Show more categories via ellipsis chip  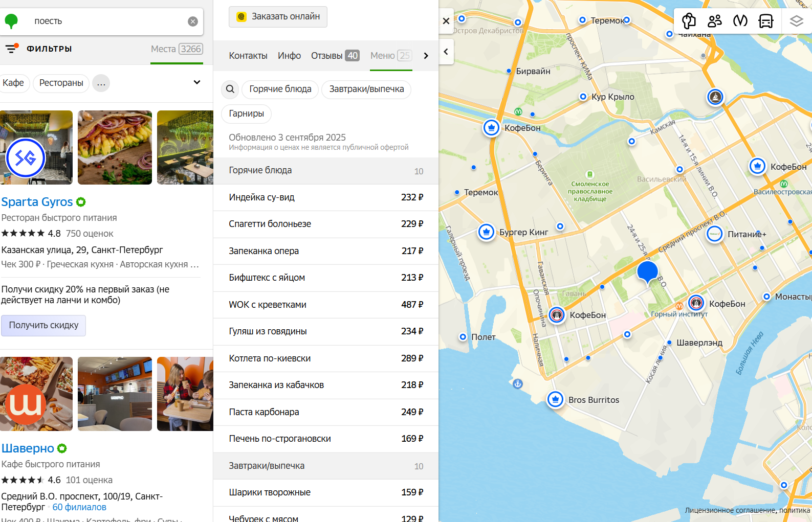click(101, 83)
